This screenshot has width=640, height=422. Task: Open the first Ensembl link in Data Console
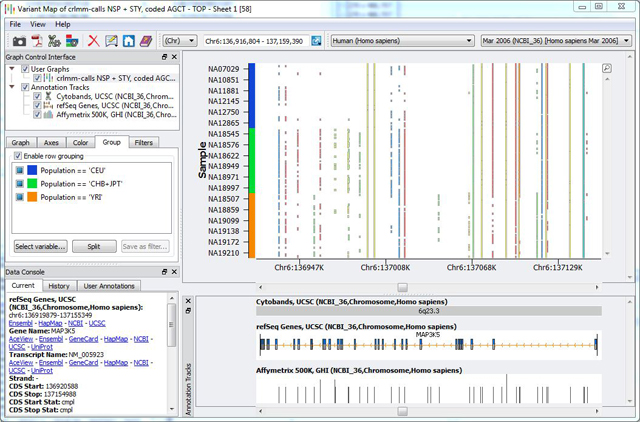click(20, 323)
